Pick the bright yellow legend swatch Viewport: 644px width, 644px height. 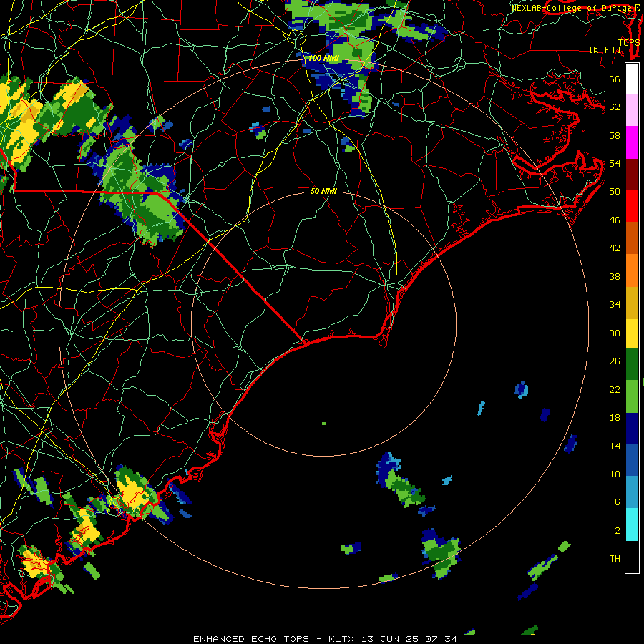pyautogui.click(x=632, y=333)
